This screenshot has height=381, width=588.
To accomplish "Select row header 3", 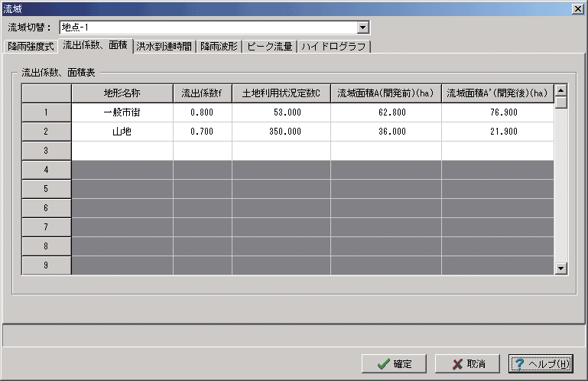I will coord(47,151).
